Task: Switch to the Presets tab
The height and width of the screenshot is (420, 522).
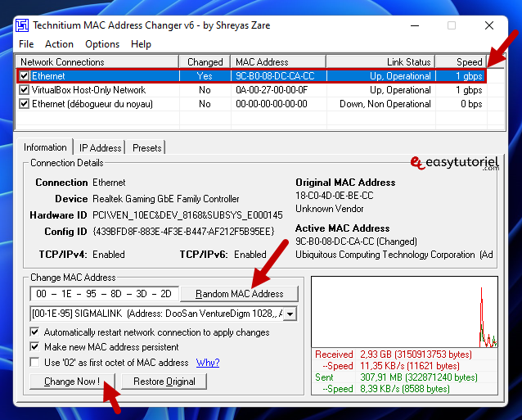Action: point(146,147)
